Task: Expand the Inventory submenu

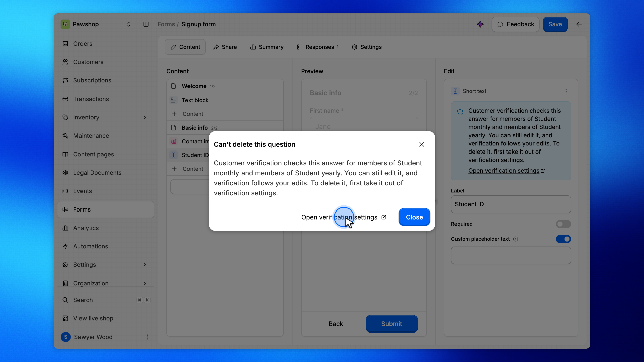Action: [x=145, y=117]
